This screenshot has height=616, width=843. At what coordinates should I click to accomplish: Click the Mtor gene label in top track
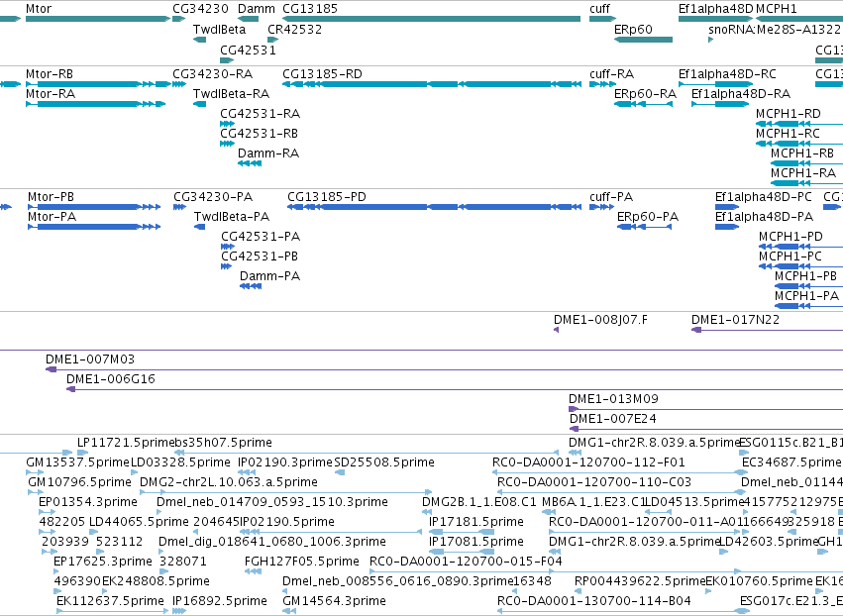click(x=39, y=9)
